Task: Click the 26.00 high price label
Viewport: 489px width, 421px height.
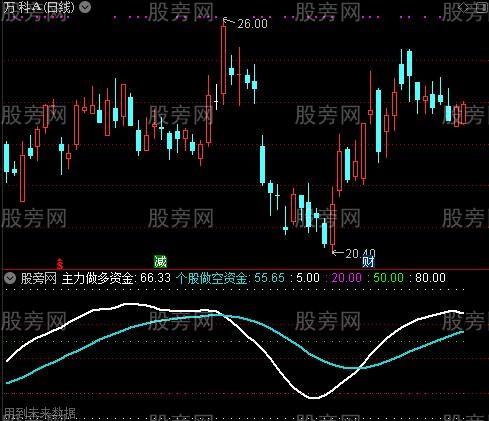Action: 252,24
